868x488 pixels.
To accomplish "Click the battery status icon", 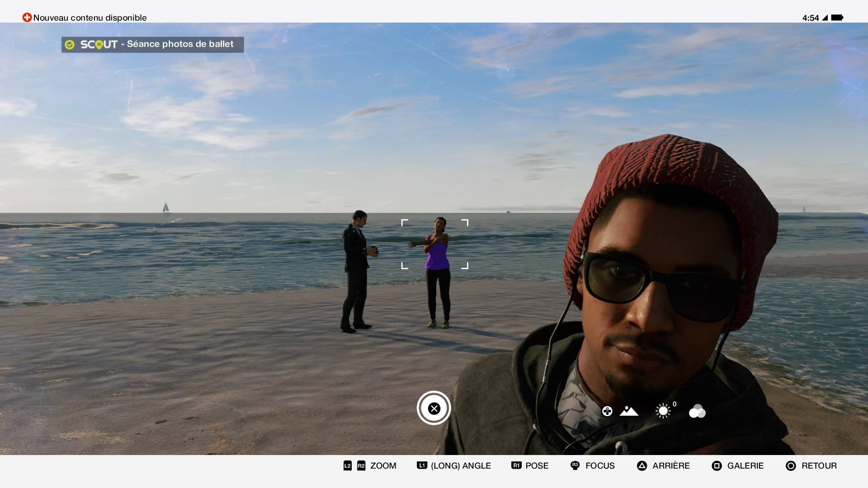I will 837,18.
